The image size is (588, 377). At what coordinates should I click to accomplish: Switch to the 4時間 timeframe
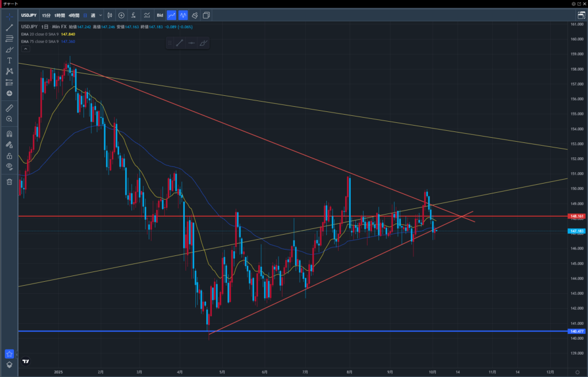(74, 15)
